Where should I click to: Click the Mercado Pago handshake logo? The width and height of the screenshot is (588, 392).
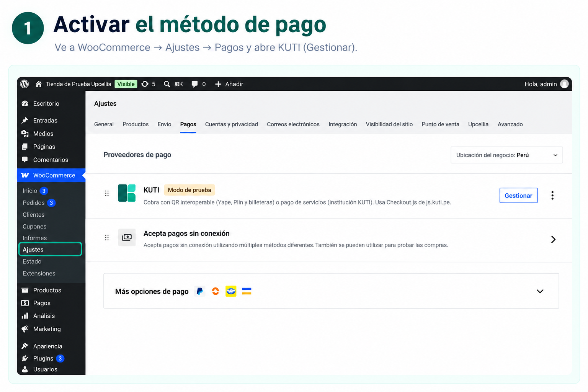point(231,291)
